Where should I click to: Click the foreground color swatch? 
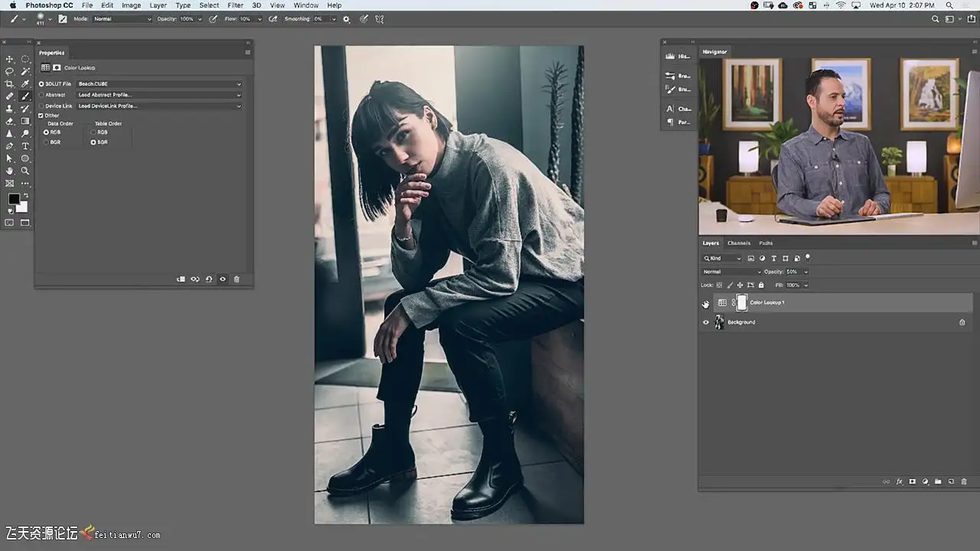(14, 199)
